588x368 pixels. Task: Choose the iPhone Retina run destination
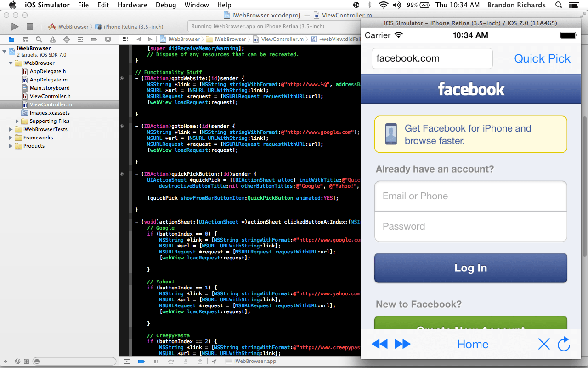pos(129,27)
